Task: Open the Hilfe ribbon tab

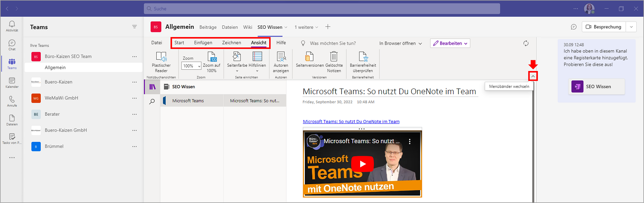Action: (x=281, y=43)
